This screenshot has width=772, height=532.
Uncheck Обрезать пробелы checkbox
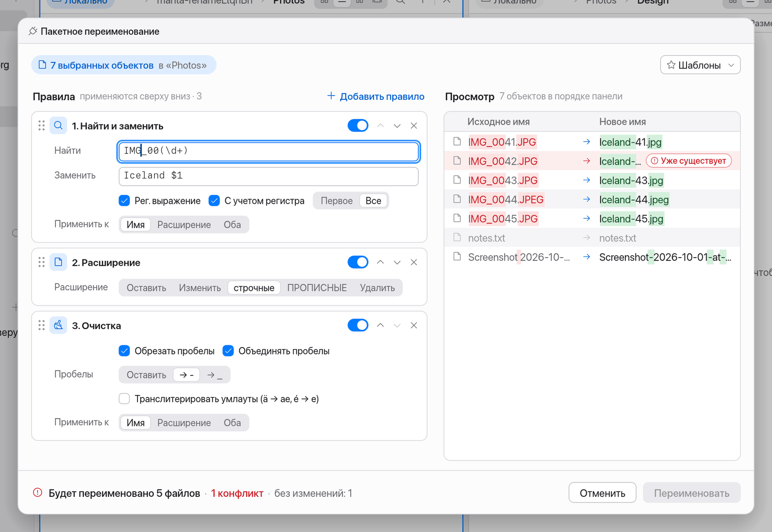[124, 351]
